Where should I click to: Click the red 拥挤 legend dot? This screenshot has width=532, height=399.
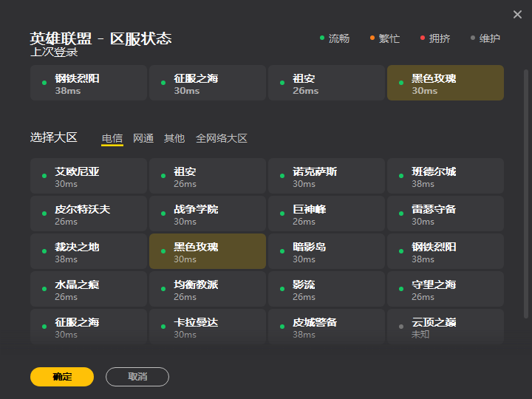click(423, 38)
